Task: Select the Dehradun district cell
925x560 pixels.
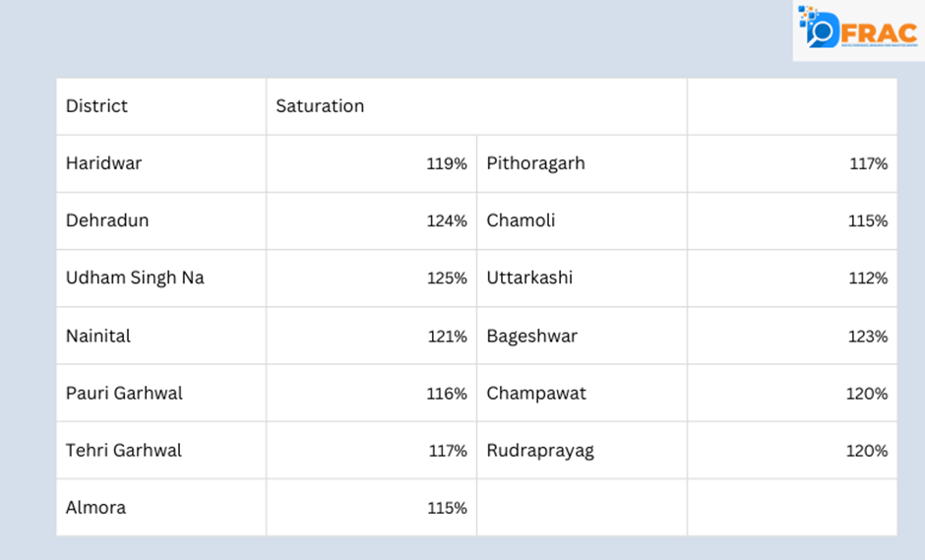Action: tap(107, 220)
